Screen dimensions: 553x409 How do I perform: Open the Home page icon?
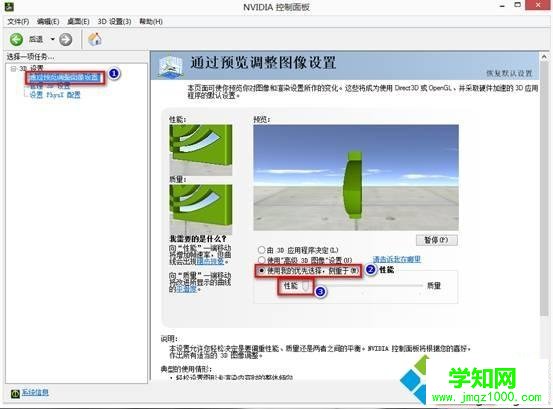tap(95, 39)
